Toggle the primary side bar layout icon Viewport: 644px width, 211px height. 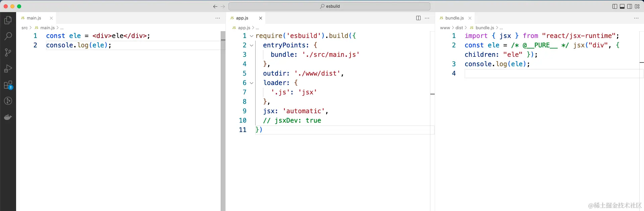(x=615, y=6)
